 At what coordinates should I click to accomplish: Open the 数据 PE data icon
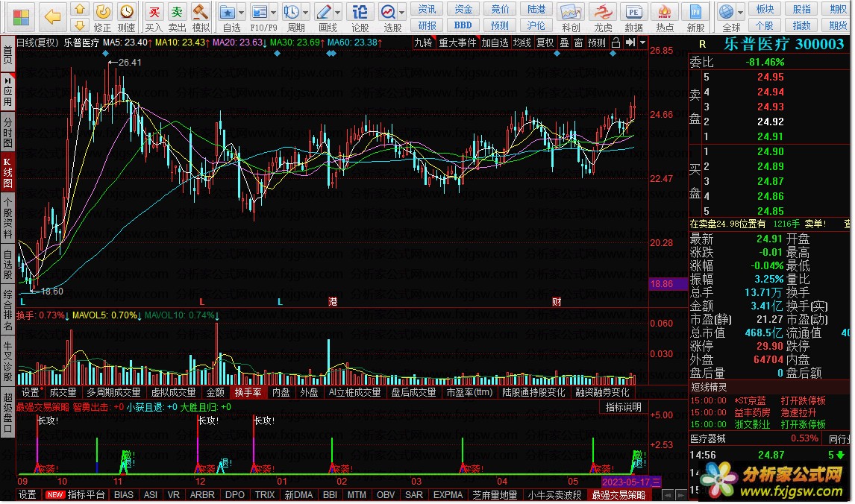click(633, 12)
